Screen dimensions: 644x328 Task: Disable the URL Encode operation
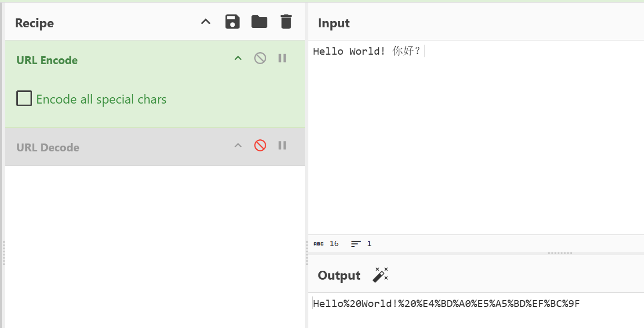260,58
